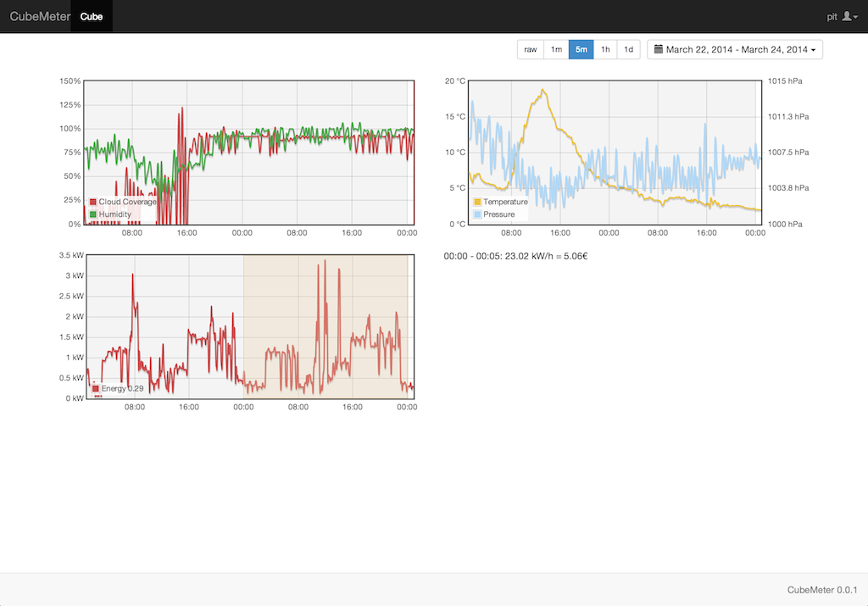Click the shaded selection in energy chart
This screenshot has height=606, width=868.
325,326
